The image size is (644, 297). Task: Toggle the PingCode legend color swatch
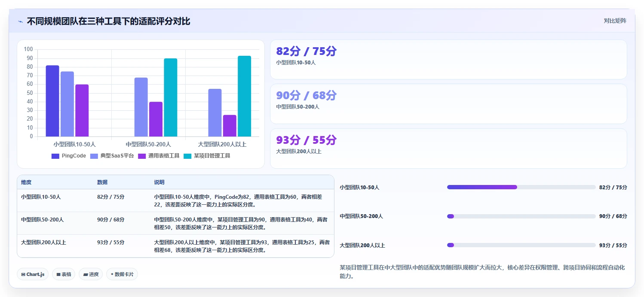[x=55, y=156]
